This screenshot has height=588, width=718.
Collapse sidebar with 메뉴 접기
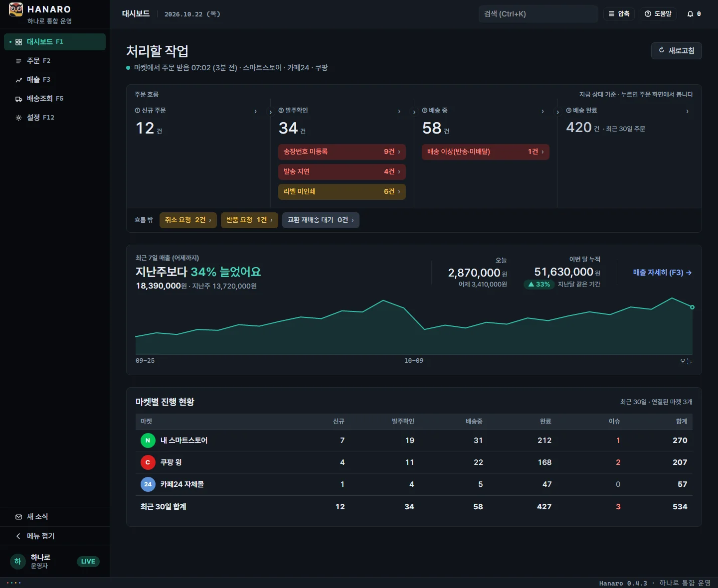pyautogui.click(x=55, y=536)
